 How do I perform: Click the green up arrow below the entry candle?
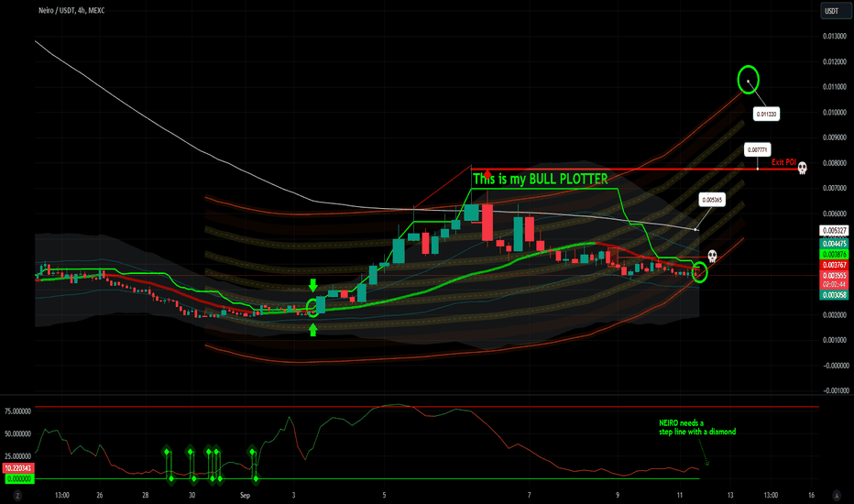tap(312, 330)
